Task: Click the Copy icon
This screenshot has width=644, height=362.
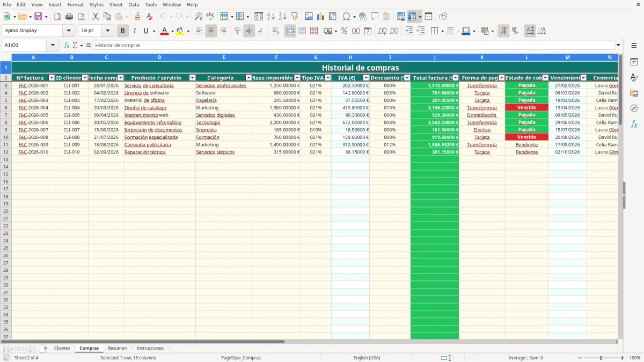Action: (107, 17)
